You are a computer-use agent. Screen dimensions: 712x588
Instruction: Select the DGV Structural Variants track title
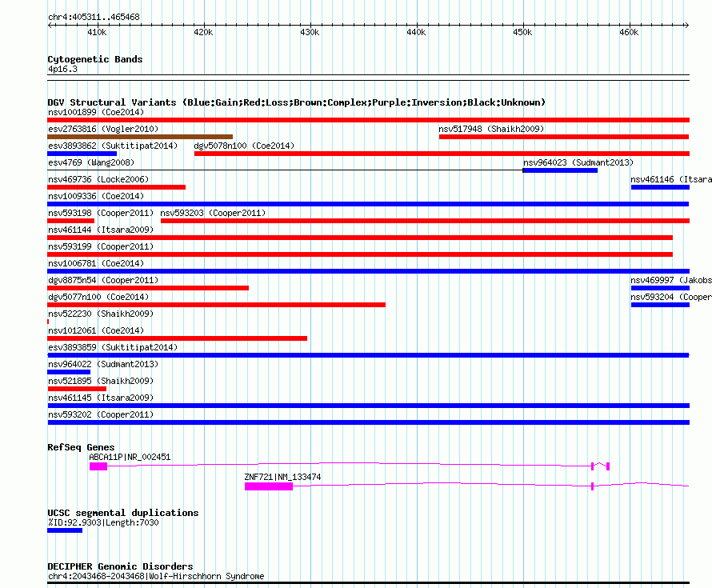(x=297, y=102)
